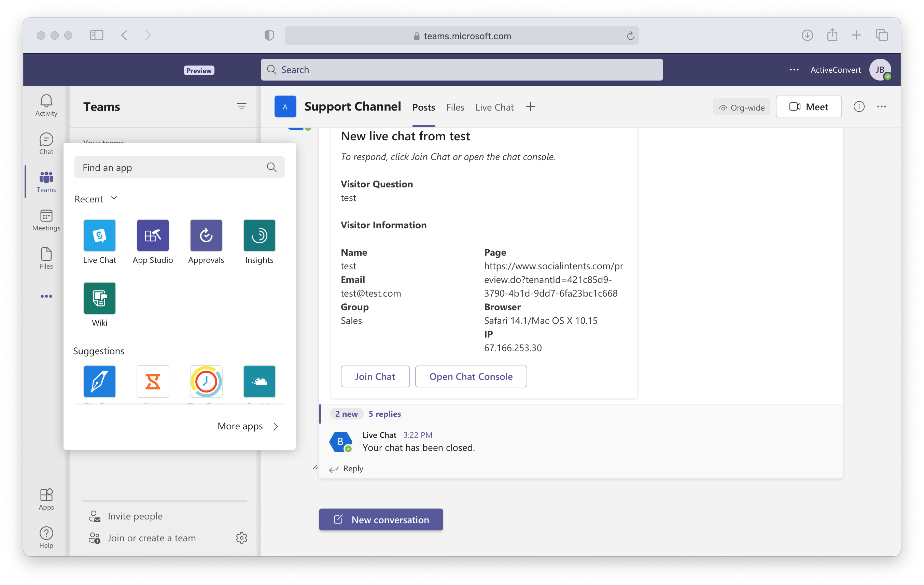Open Meetings from the left rail

(46, 220)
